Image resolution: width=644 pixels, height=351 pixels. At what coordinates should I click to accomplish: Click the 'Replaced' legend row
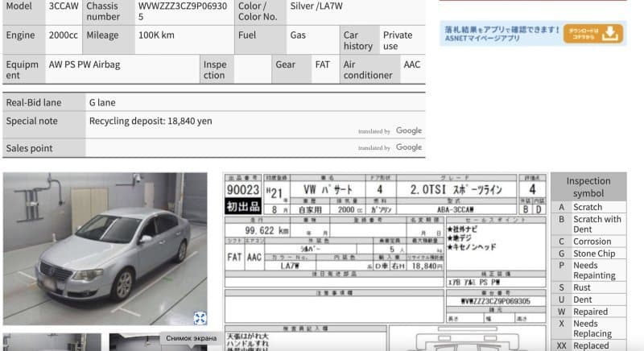tap(589, 345)
